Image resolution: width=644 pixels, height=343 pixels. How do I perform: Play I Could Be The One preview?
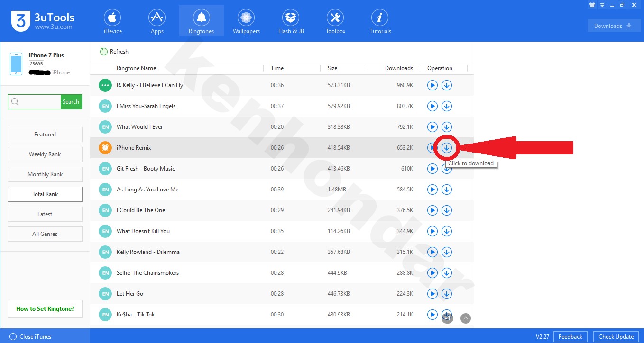click(x=432, y=210)
